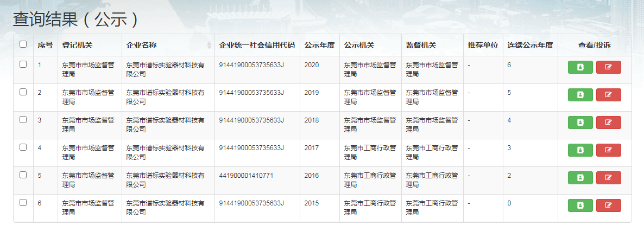Toggle the select-all checkbox in header
This screenshot has width=644, height=232.
pyautogui.click(x=23, y=44)
